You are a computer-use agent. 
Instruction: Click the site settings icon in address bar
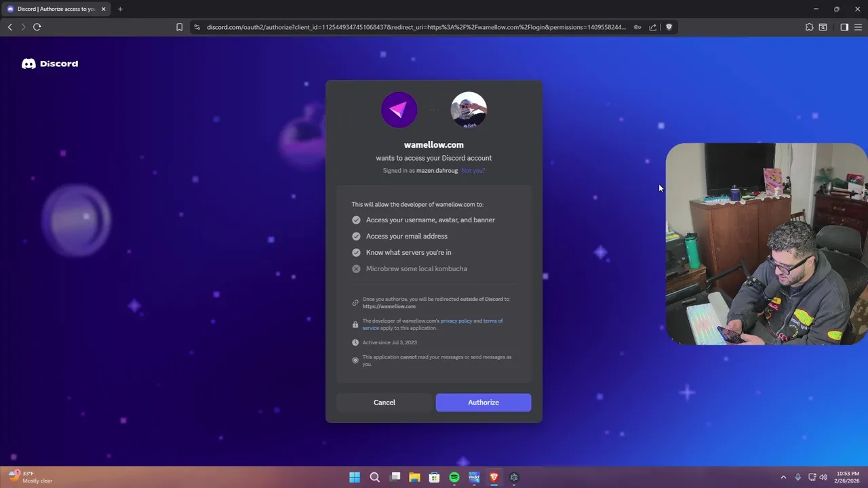pos(197,27)
